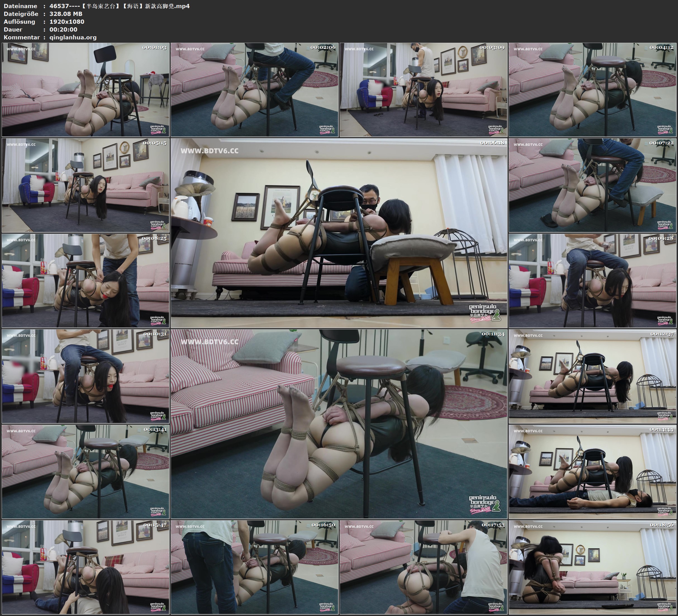Open the frame timestamped 00:16:50
The height and width of the screenshot is (616, 678).
click(x=254, y=567)
